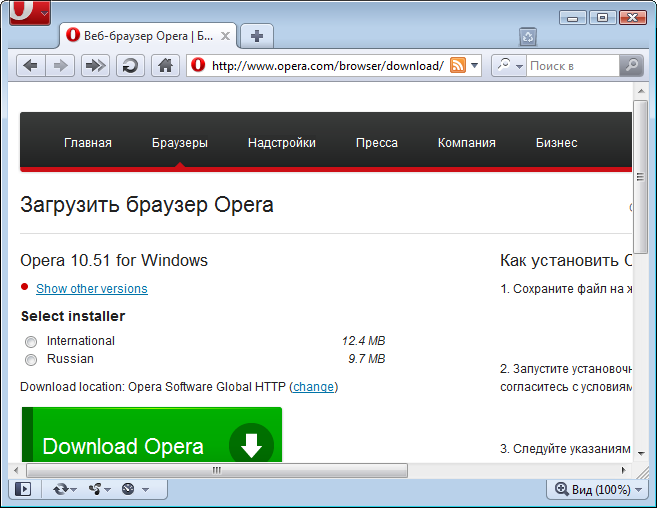Select the International installer radio button

[x=31, y=342]
